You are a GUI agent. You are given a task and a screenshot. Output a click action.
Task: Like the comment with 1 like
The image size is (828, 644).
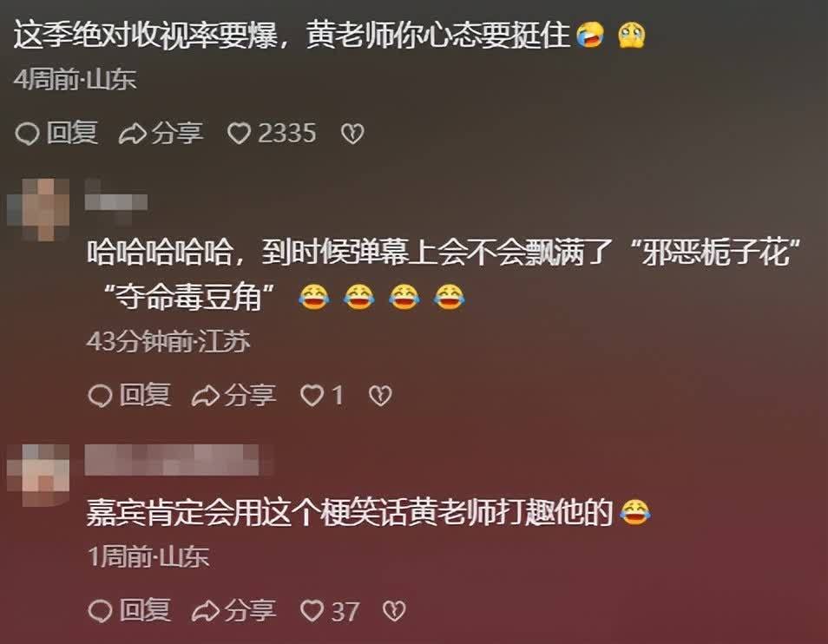click(322, 395)
